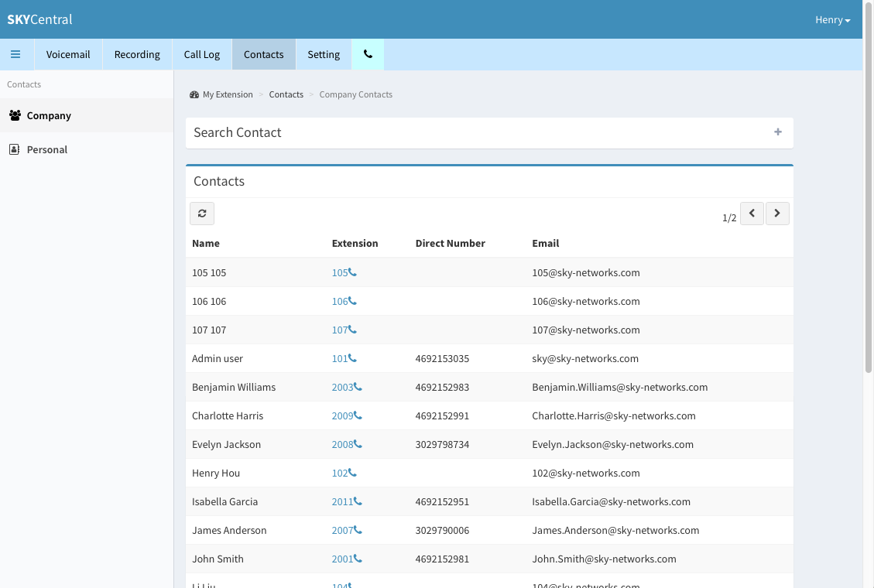Click the SKYCentral logo

39,19
